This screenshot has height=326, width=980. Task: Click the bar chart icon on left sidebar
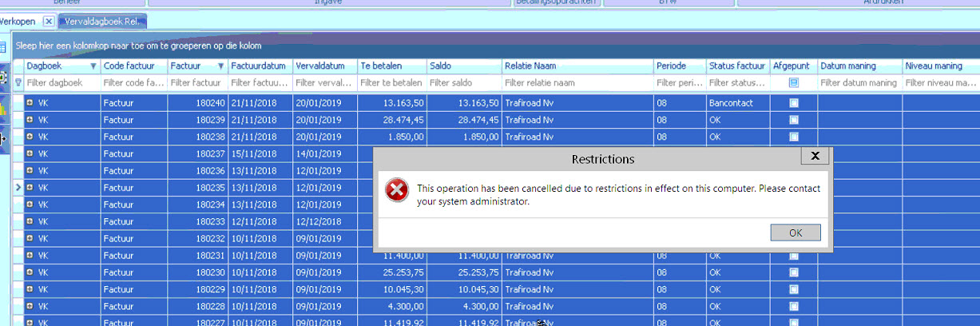pos(2,109)
